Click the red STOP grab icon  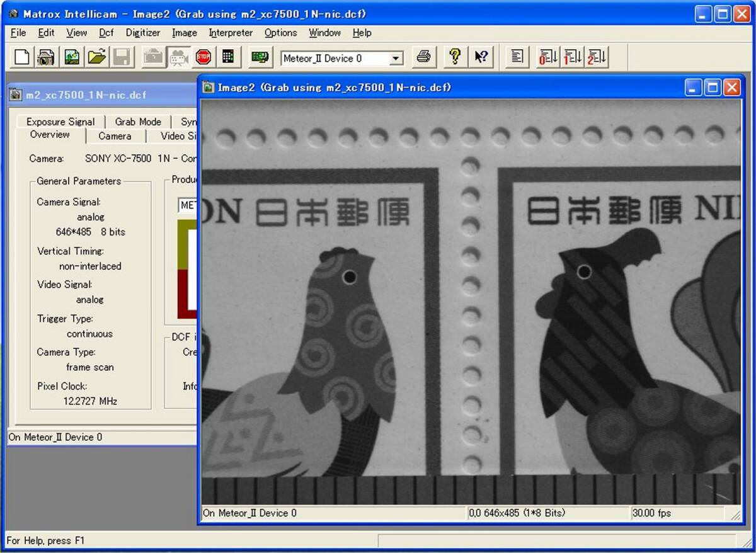(x=203, y=58)
